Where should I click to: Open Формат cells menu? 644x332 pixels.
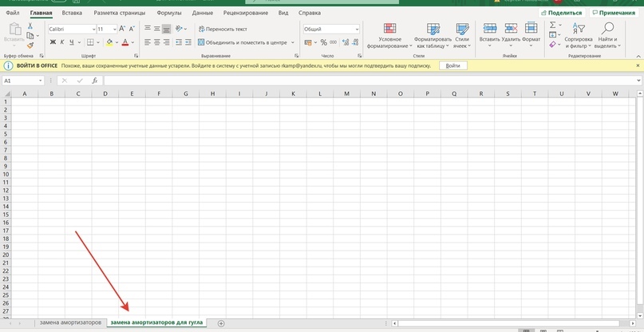point(531,36)
